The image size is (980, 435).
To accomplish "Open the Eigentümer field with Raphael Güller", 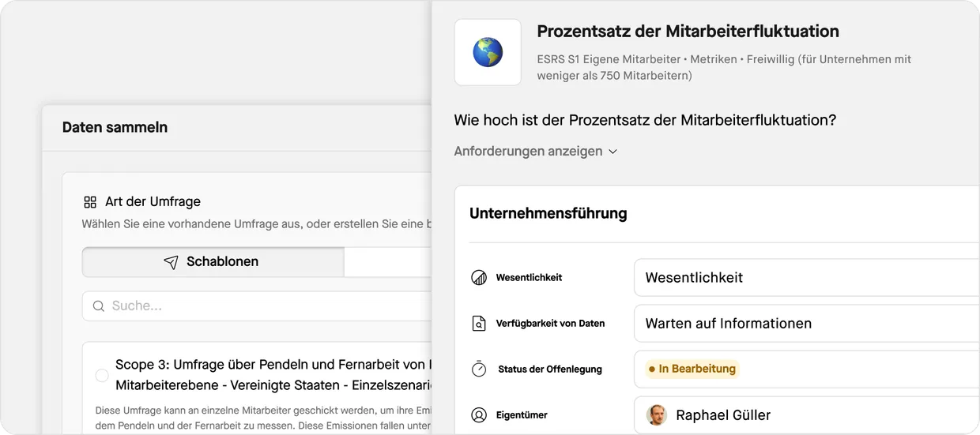I will click(x=806, y=415).
